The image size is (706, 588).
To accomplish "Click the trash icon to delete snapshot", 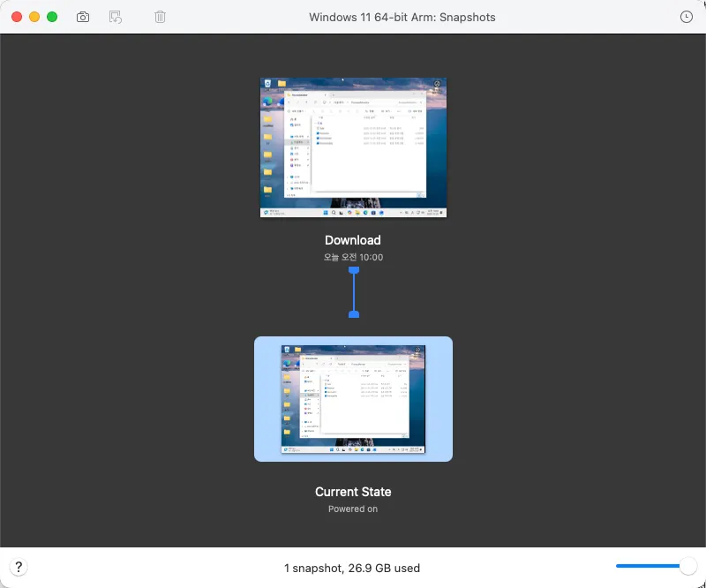I will pyautogui.click(x=160, y=17).
